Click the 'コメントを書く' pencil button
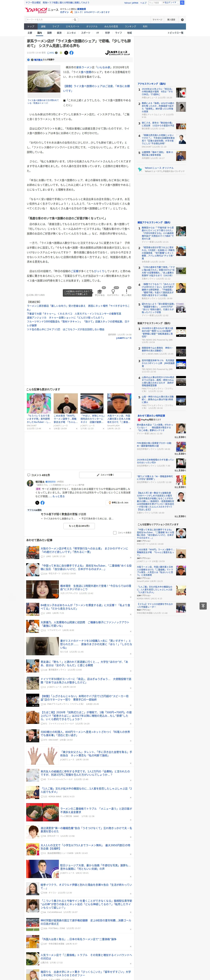The image size is (210, 980). click(x=105, y=475)
